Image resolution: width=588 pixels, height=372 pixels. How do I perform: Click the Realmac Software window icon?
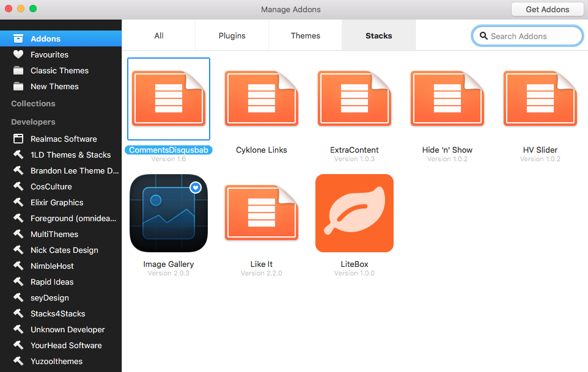18,139
